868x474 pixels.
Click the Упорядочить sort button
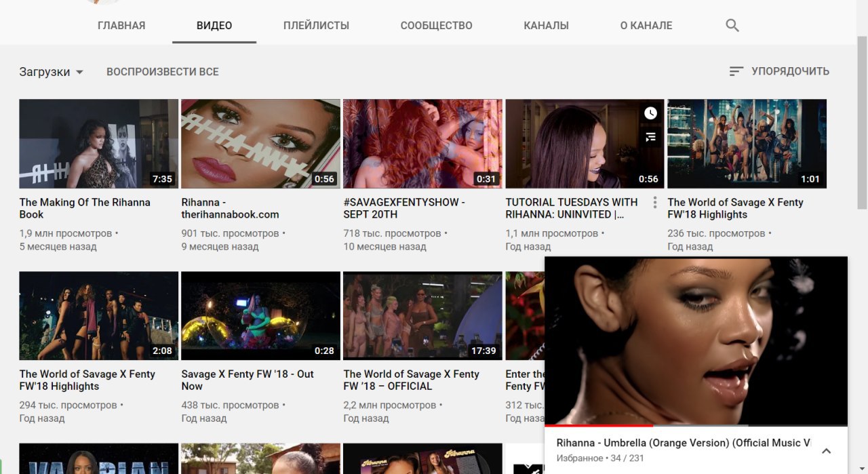(779, 71)
